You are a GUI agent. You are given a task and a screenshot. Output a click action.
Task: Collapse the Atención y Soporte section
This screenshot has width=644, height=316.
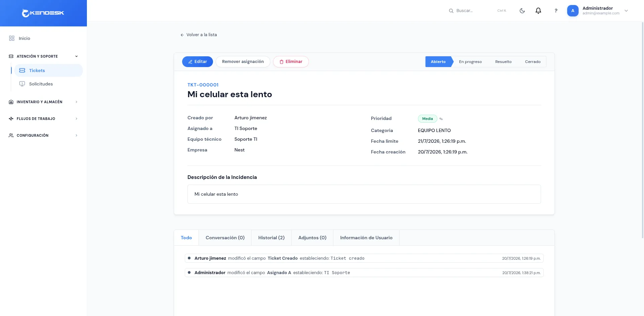click(76, 56)
